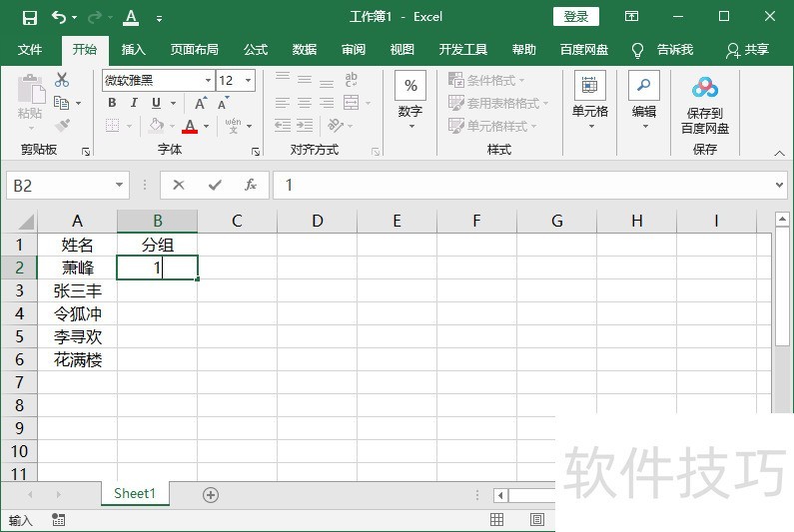Screen dimensions: 794x532
Task: Click the Copy icon in clipboard group
Action: (x=61, y=103)
